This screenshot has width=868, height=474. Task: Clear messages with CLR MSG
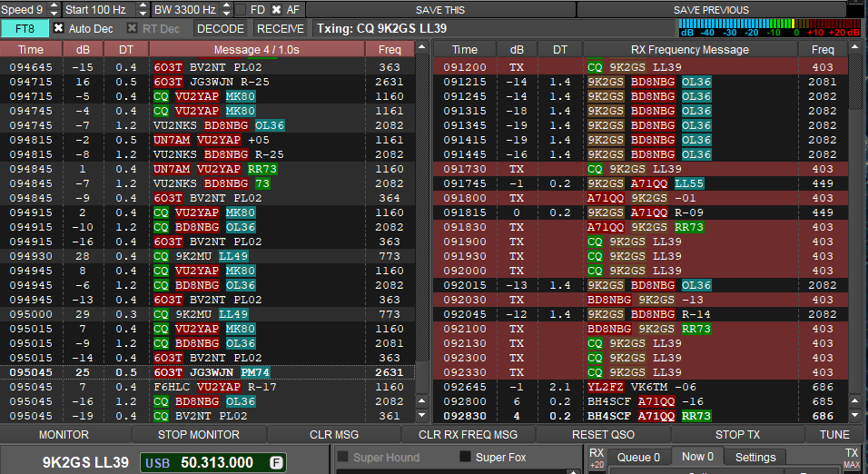click(x=334, y=435)
